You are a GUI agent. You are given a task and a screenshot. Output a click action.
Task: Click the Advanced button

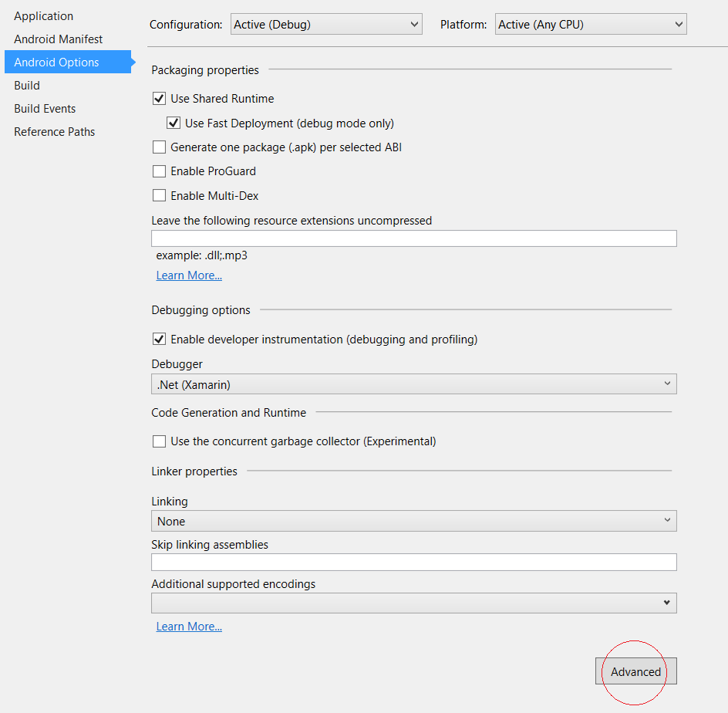point(635,672)
